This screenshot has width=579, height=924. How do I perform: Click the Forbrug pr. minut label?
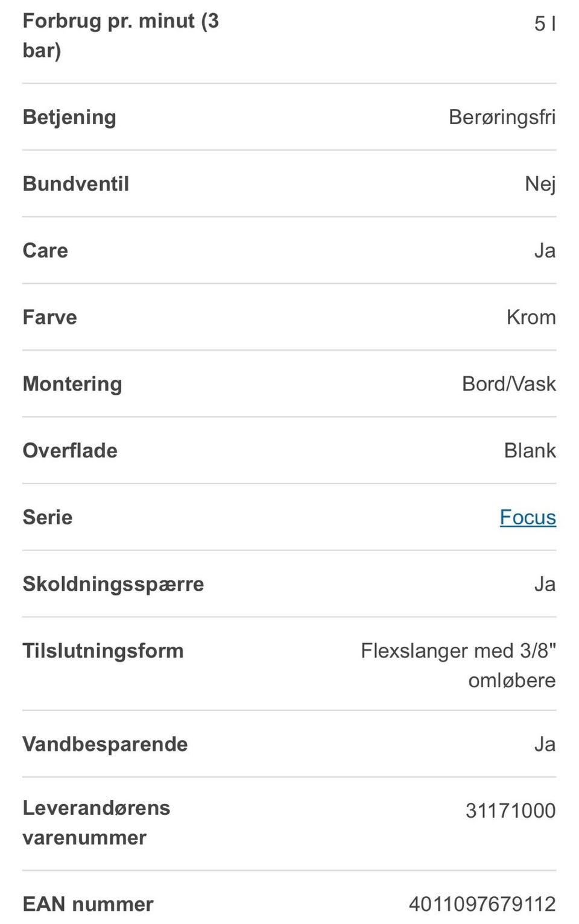point(121,35)
